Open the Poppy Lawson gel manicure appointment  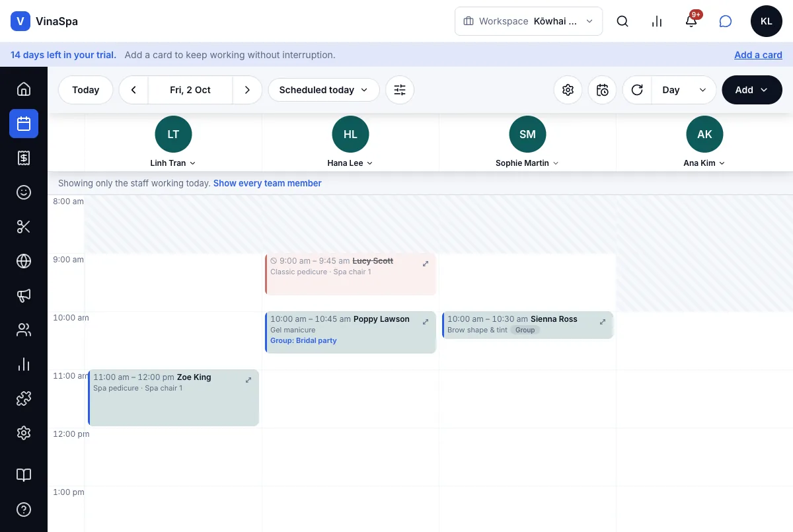click(x=350, y=332)
